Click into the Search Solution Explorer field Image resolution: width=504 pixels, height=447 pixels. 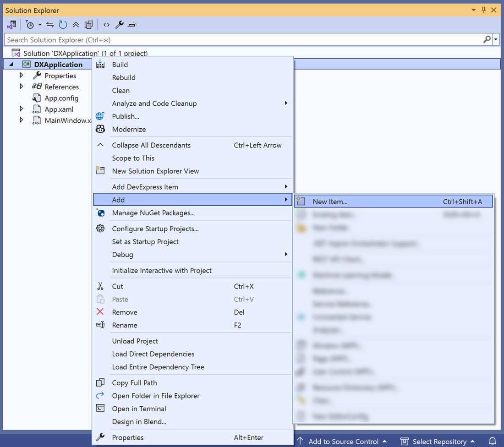click(x=243, y=40)
